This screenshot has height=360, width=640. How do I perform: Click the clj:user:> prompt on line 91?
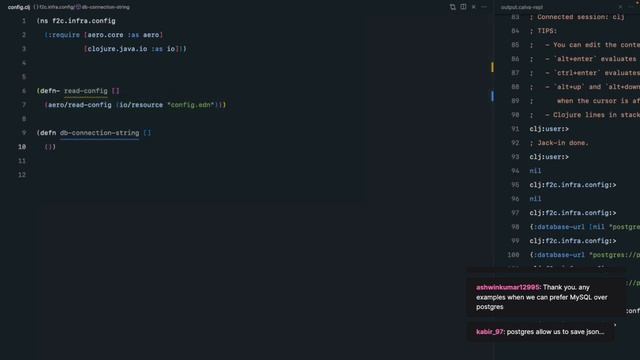pyautogui.click(x=549, y=129)
